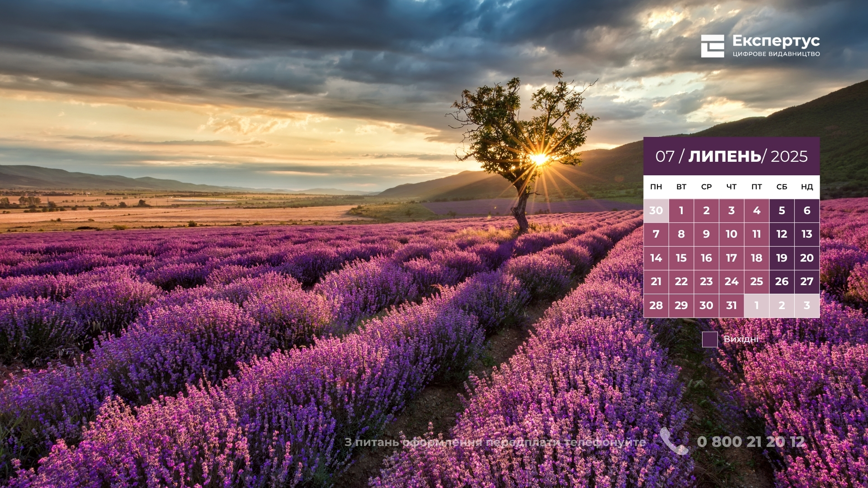Click the 'ПН' weekday header
This screenshot has height=488, width=868.
pyautogui.click(x=656, y=187)
